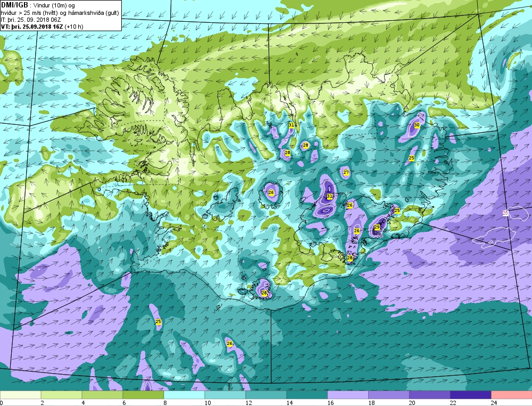Image resolution: width=532 pixels, height=406 pixels.
Task: Click legend scale number 8
Action: coord(165,403)
